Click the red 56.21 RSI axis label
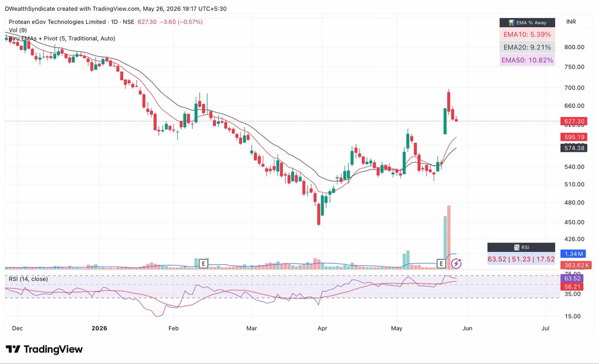 click(573, 286)
